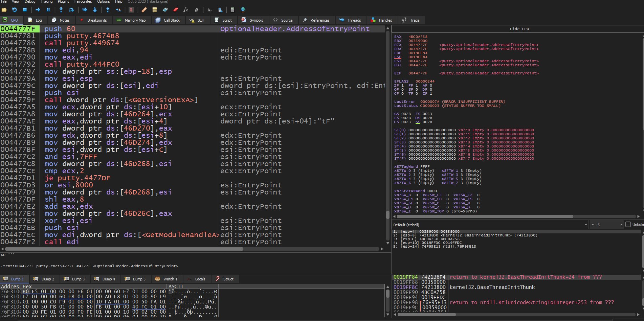The width and height of the screenshot is (644, 321).
Task: Click the Run arrow toolbar icon
Action: pos(38,10)
